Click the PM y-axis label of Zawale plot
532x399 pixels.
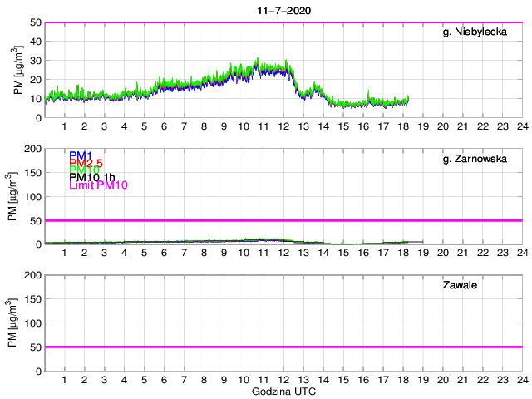tap(12, 323)
